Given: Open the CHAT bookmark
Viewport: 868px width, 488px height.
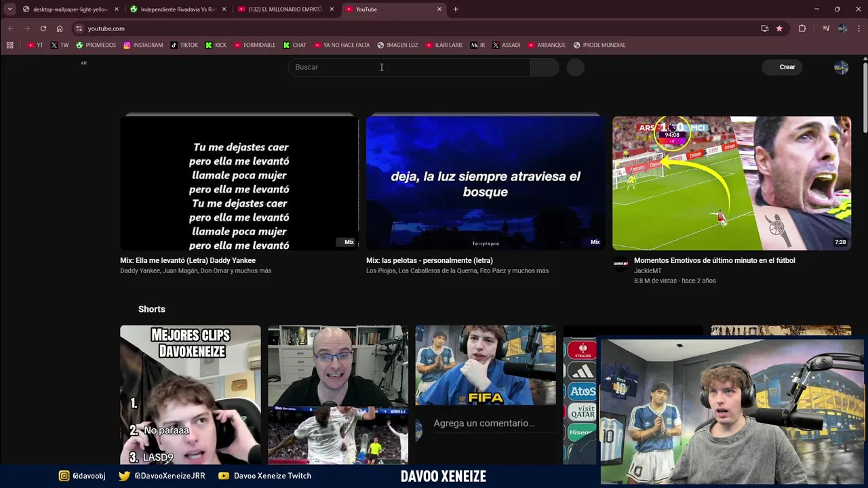Looking at the screenshot, I should click(x=295, y=45).
